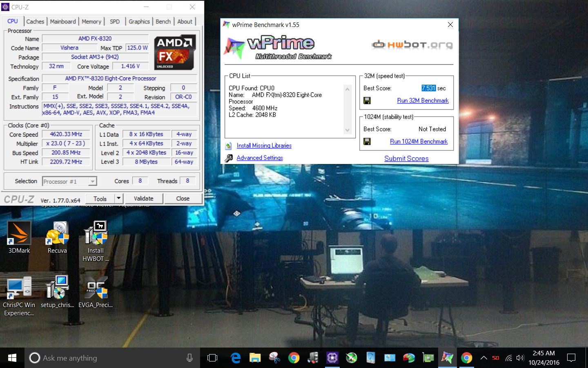
Task: Click the Advanced Settings wrench icon
Action: pyautogui.click(x=229, y=158)
